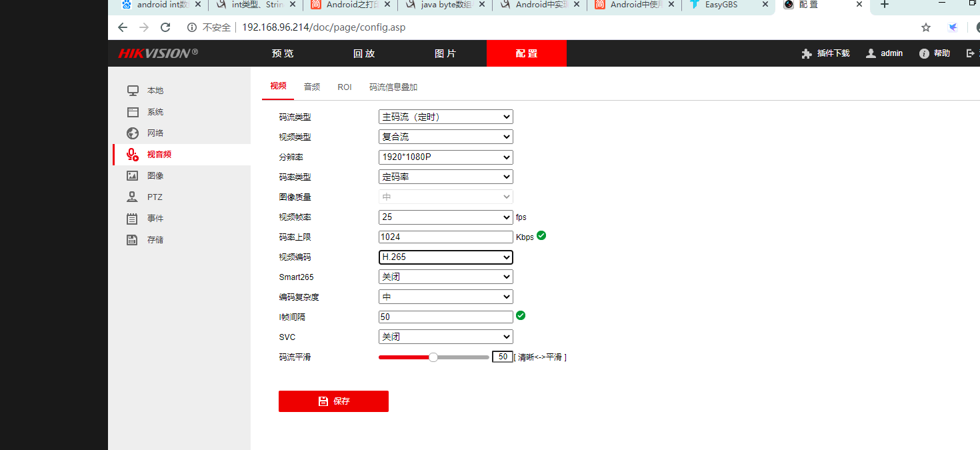Open the 图片 top menu

tap(445, 53)
